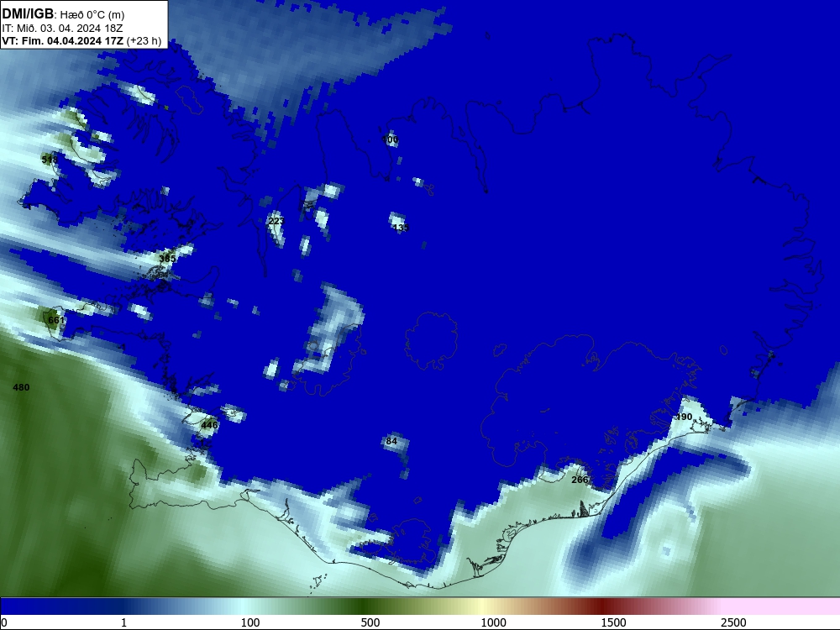Screen dimensions: 840x630
Task: Click the 1500 label on the color scale
Action: [613, 622]
